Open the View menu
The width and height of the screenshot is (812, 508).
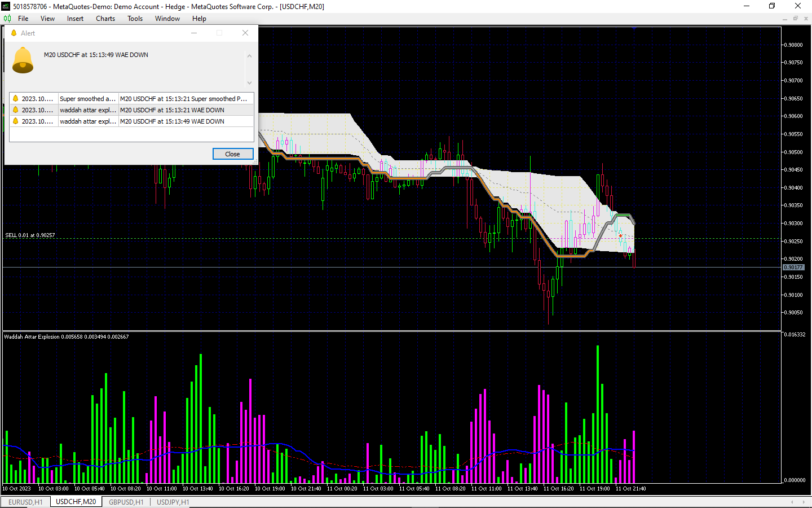pyautogui.click(x=47, y=19)
